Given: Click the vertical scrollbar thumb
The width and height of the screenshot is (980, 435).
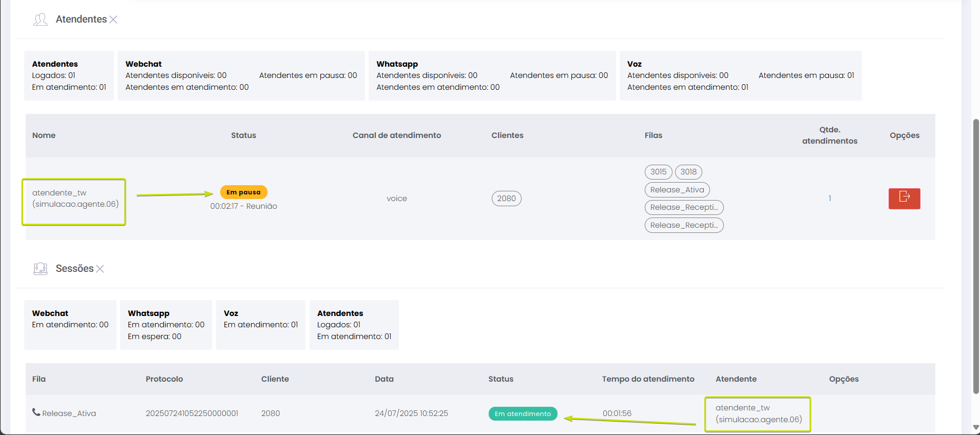Looking at the screenshot, I should click(x=976, y=256).
